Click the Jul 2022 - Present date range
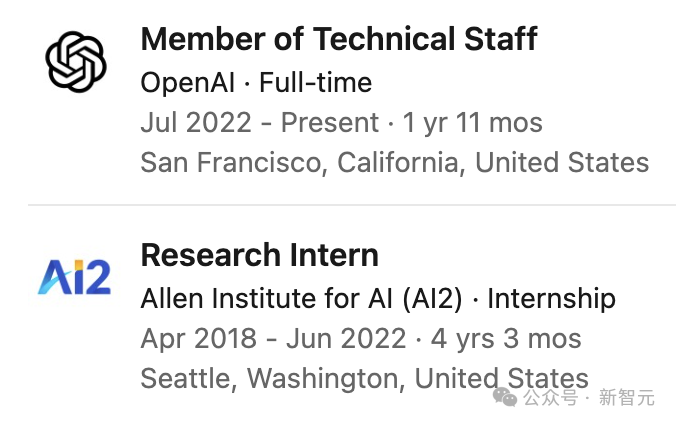 tap(260, 122)
